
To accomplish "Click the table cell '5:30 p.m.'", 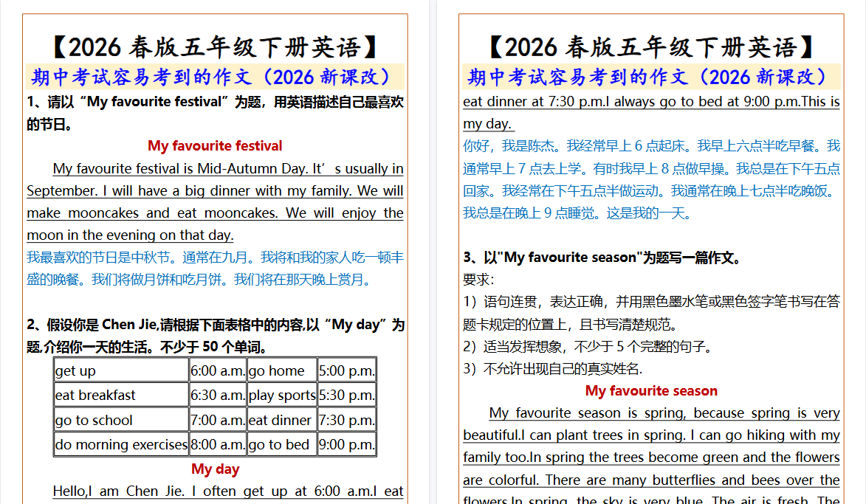I will 347,396.
